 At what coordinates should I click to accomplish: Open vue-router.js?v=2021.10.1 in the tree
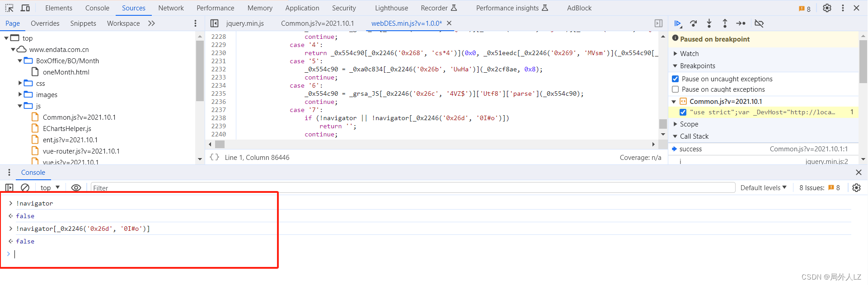pyautogui.click(x=81, y=151)
